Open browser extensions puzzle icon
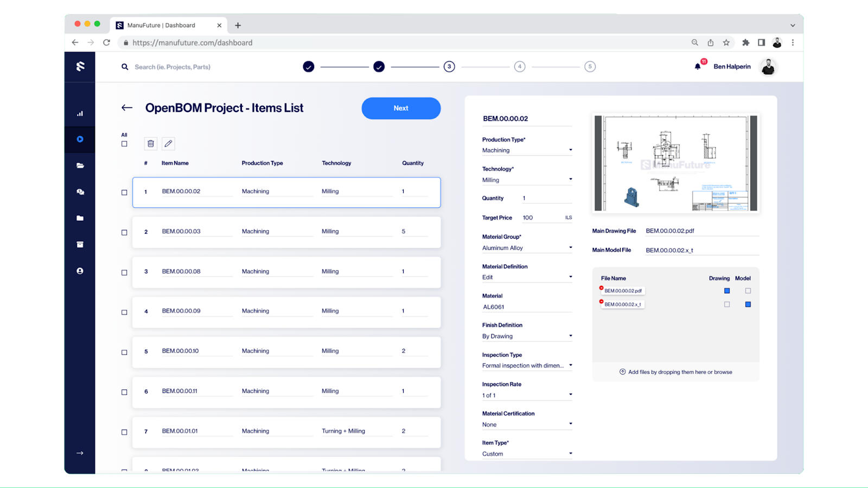Image resolution: width=868 pixels, height=488 pixels. pyautogui.click(x=746, y=42)
